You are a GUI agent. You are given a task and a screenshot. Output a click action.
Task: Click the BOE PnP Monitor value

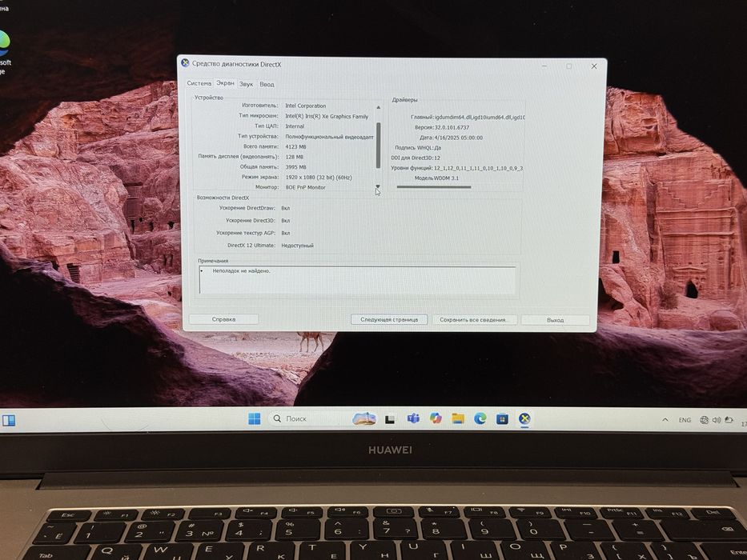(305, 188)
